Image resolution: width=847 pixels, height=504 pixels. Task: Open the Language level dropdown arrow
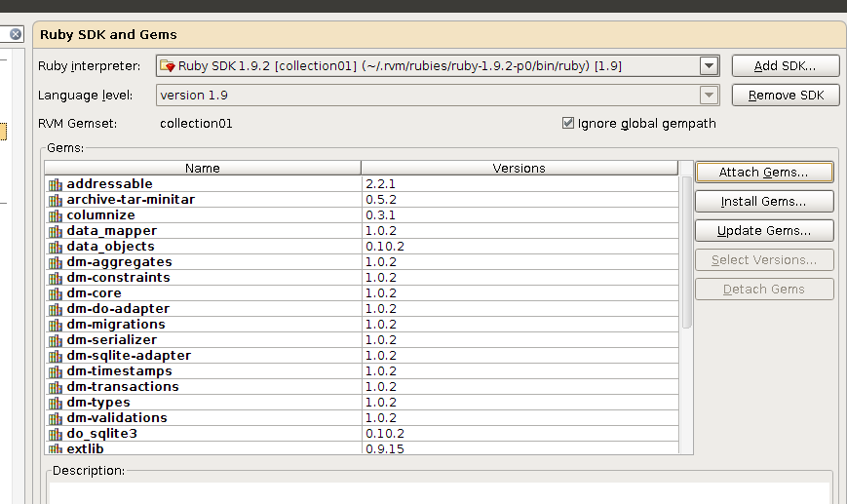click(709, 96)
